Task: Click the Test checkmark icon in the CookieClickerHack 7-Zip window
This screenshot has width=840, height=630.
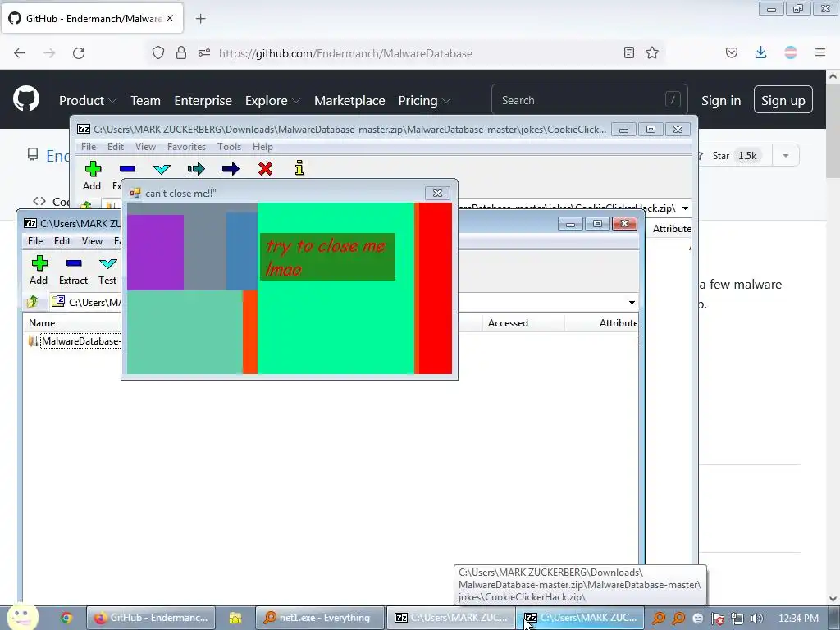Action: (x=162, y=169)
